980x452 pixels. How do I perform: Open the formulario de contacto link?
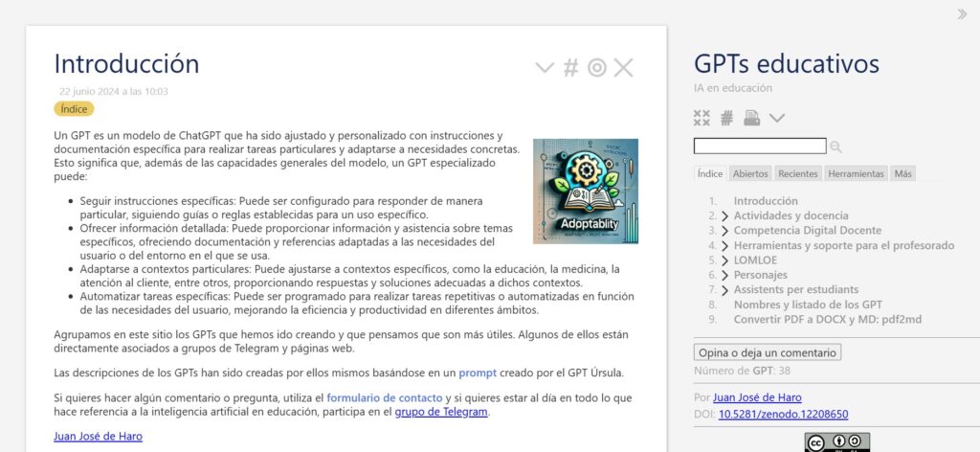(385, 397)
